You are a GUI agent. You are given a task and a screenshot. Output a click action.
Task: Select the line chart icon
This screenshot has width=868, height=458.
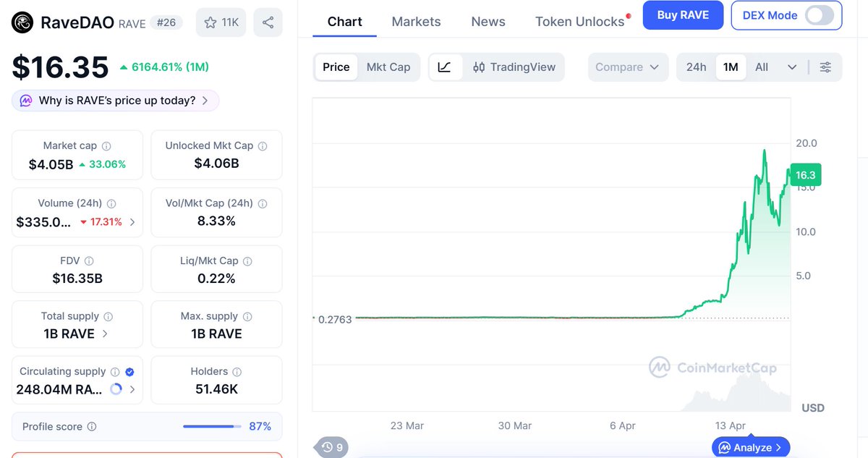pyautogui.click(x=445, y=67)
